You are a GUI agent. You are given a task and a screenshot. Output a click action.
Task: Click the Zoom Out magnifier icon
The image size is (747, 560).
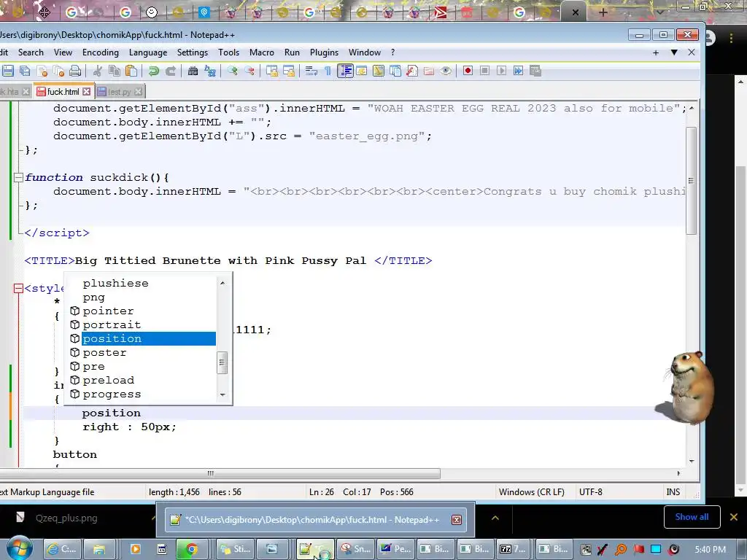[x=249, y=71]
